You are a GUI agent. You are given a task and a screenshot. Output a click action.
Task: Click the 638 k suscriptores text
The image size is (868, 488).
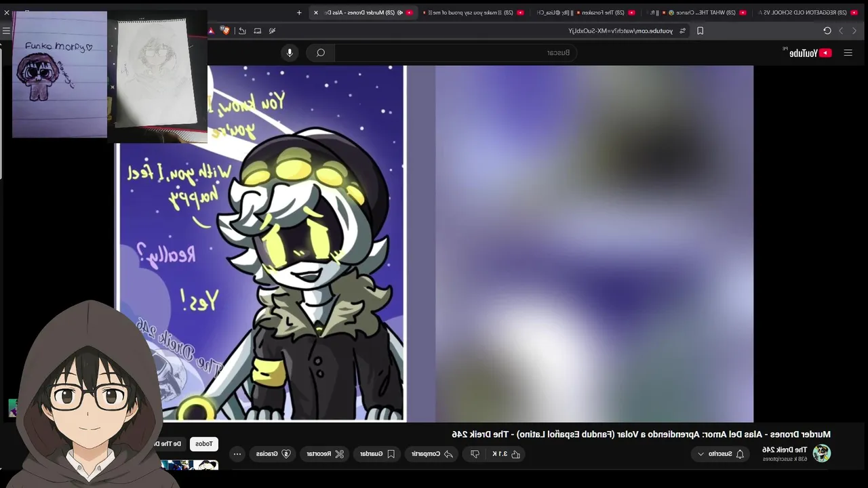[785, 459]
